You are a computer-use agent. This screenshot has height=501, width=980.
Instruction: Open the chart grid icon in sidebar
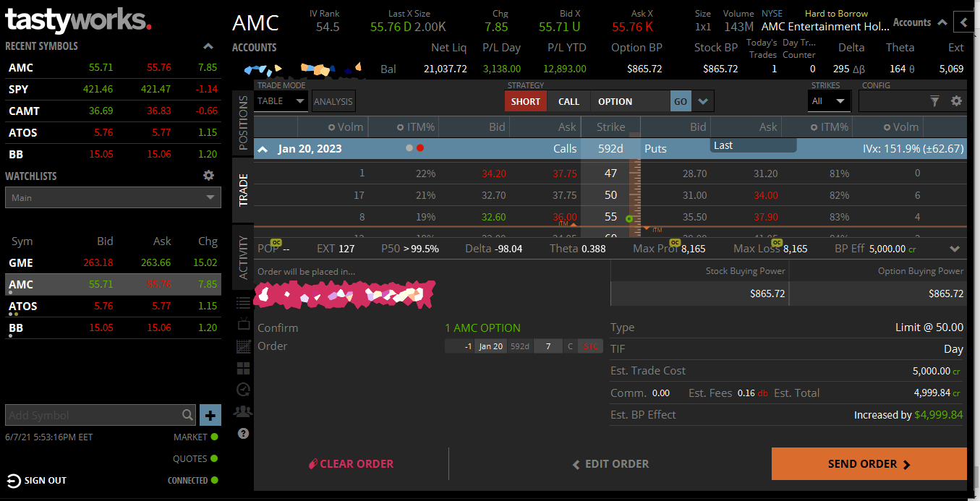(x=243, y=346)
